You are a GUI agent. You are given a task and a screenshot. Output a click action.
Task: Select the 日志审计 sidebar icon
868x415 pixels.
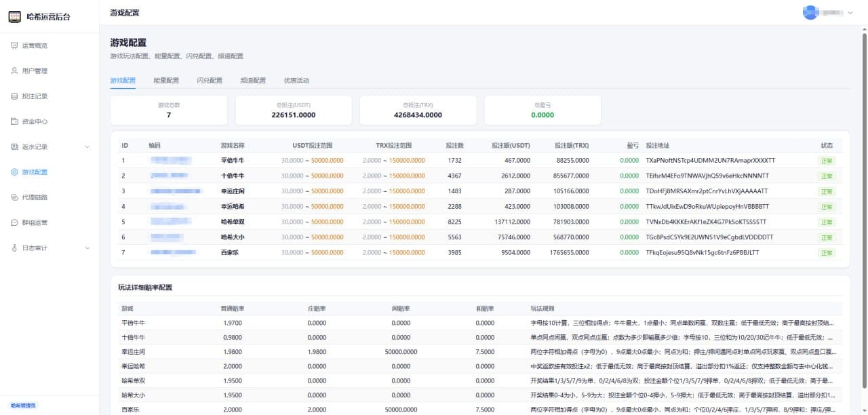(15, 248)
